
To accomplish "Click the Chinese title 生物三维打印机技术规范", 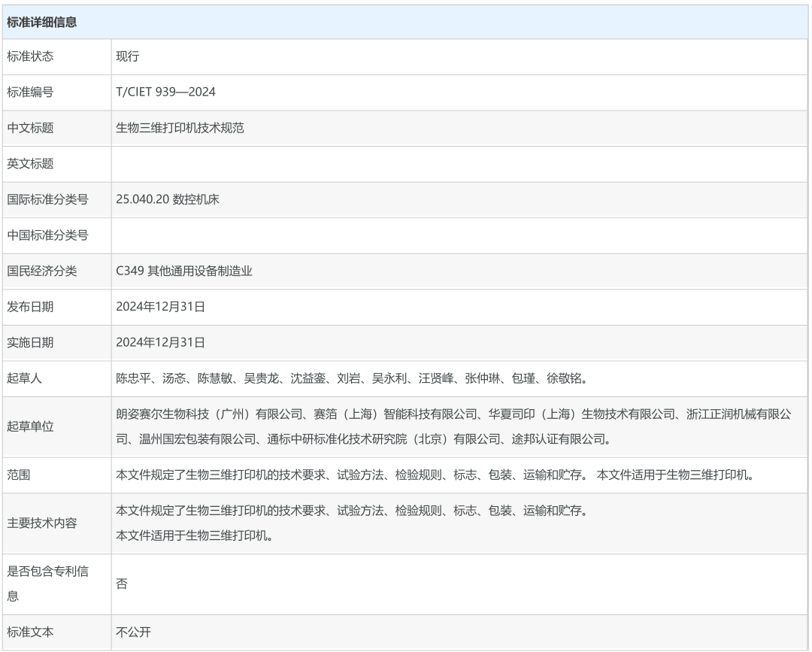I will click(180, 128).
